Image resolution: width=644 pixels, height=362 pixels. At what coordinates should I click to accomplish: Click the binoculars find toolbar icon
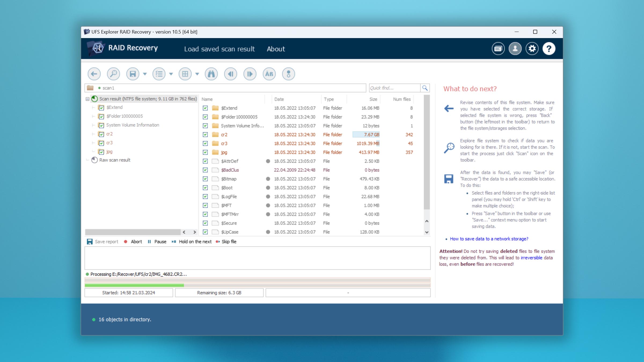[211, 74]
